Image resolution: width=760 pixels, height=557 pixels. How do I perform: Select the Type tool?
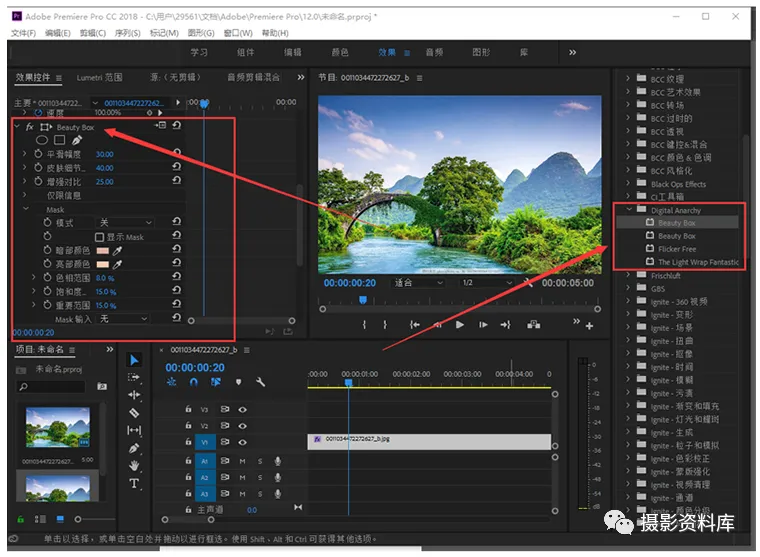134,483
